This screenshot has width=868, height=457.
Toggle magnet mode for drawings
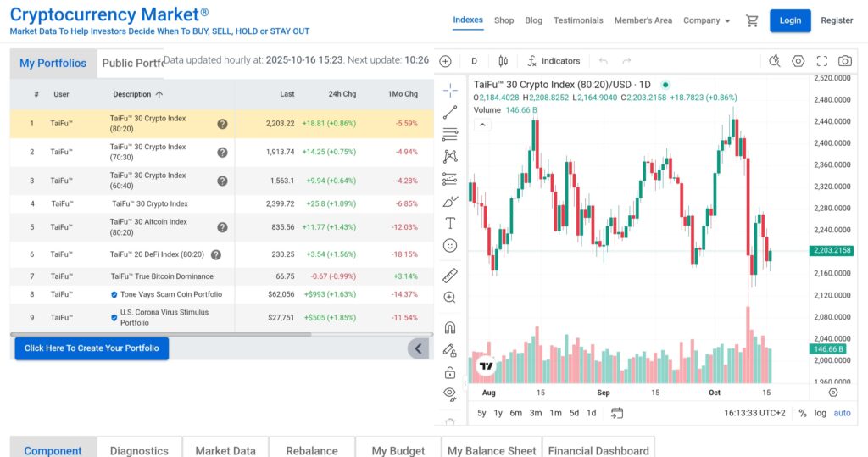click(450, 327)
